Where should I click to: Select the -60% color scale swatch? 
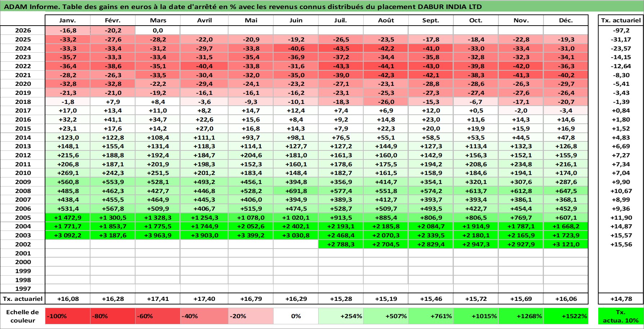point(158,316)
